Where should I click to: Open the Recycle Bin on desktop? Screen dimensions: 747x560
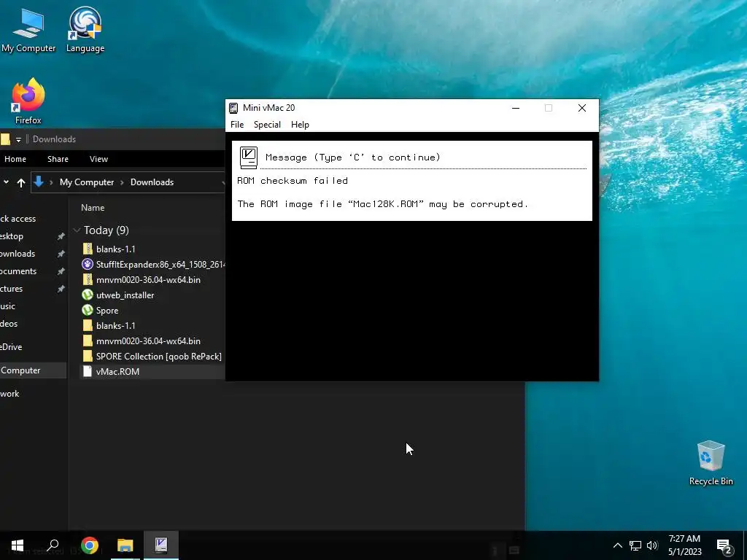(711, 462)
